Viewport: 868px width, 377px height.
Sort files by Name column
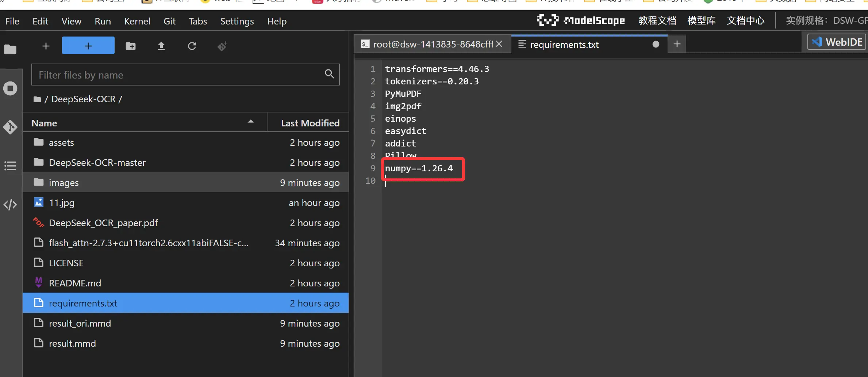pyautogui.click(x=145, y=123)
